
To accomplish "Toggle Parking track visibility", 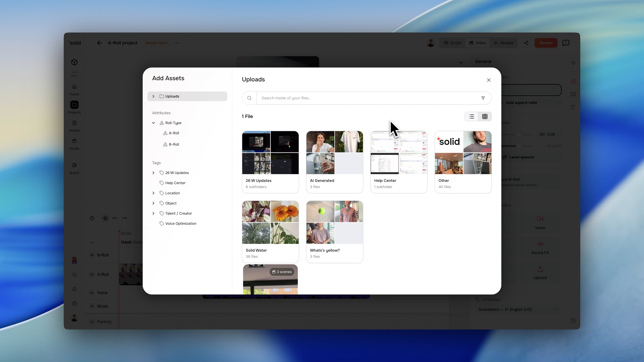I will point(92,322).
